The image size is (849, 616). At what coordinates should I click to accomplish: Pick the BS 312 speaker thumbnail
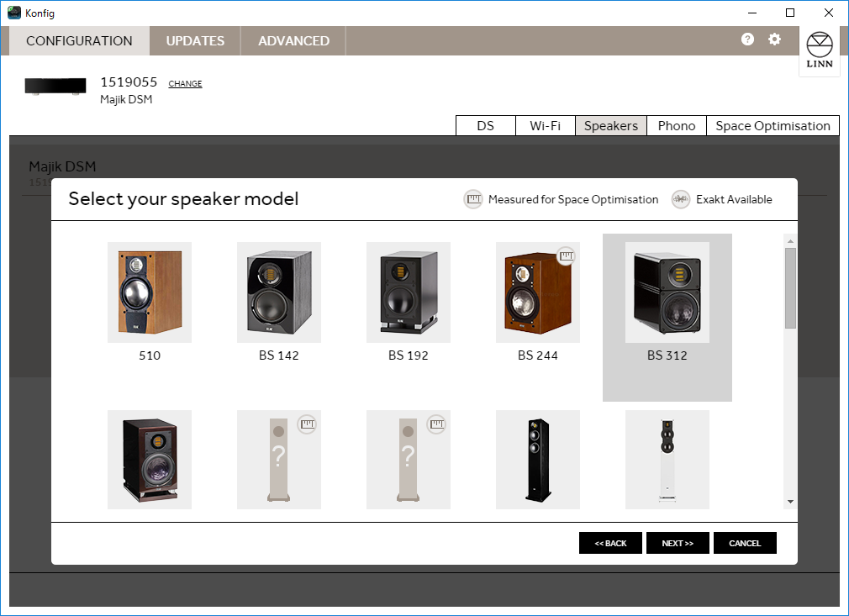[x=667, y=292]
